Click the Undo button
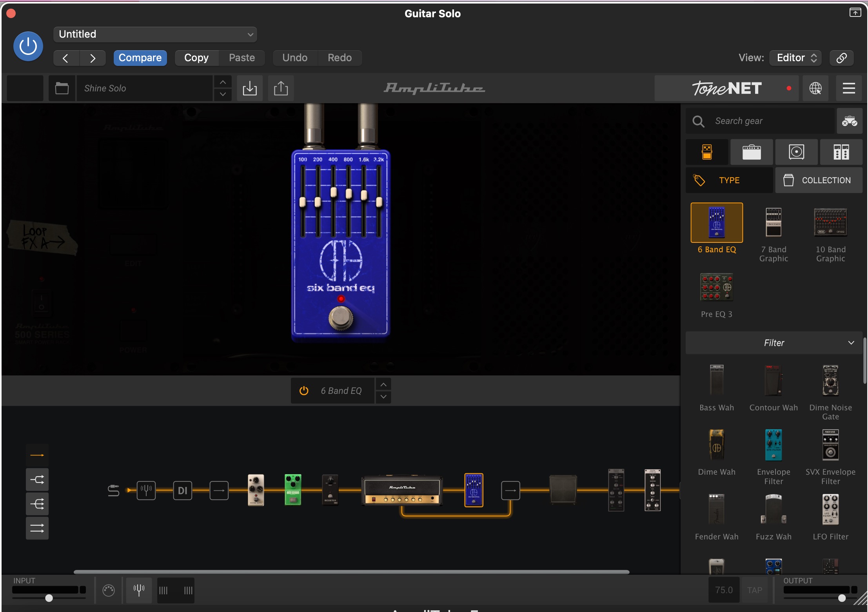Image resolution: width=868 pixels, height=612 pixels. coord(295,58)
